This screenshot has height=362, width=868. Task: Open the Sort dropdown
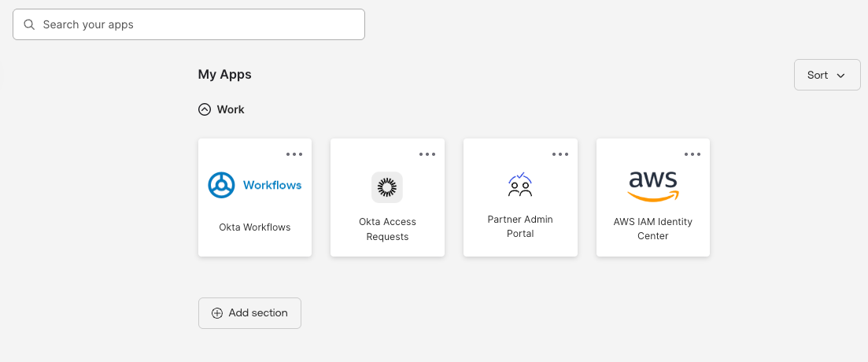[826, 75]
